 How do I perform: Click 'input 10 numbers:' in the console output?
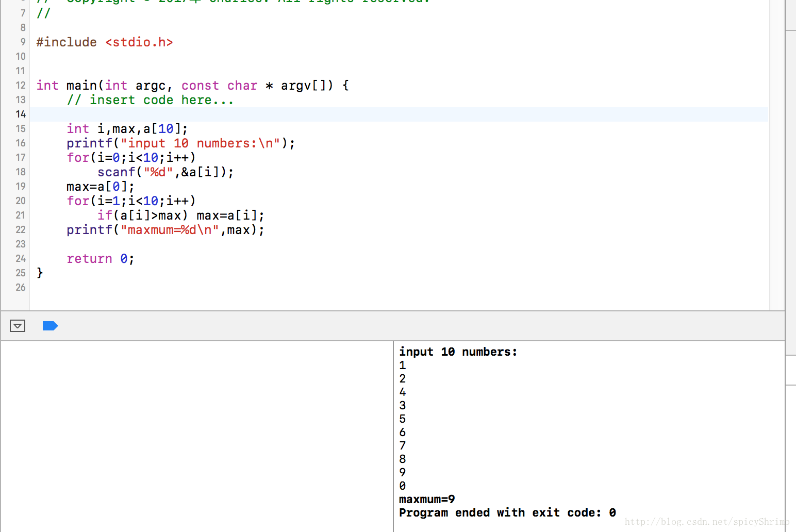point(458,352)
